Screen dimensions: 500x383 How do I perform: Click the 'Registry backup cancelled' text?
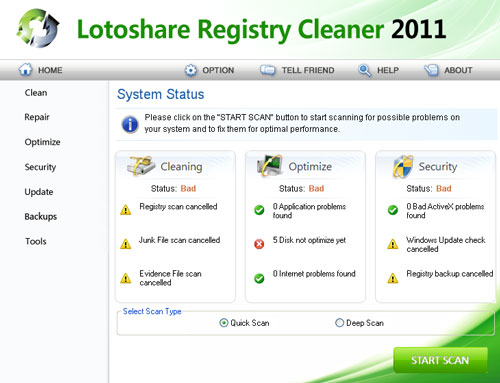[450, 274]
